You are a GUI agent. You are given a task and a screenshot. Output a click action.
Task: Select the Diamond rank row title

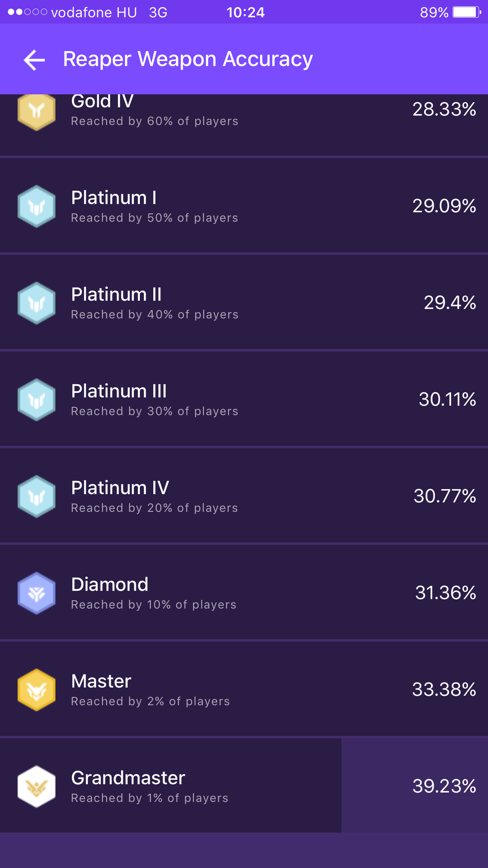pos(110,584)
